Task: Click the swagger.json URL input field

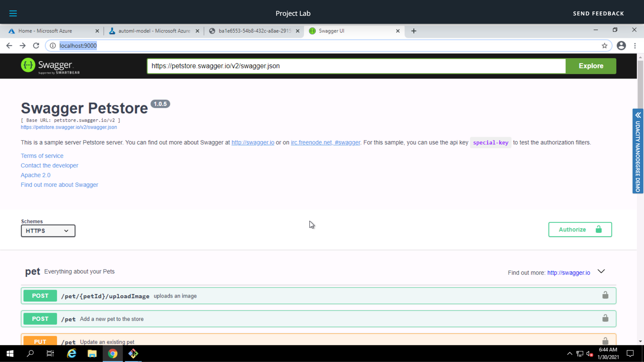Action: click(x=356, y=66)
